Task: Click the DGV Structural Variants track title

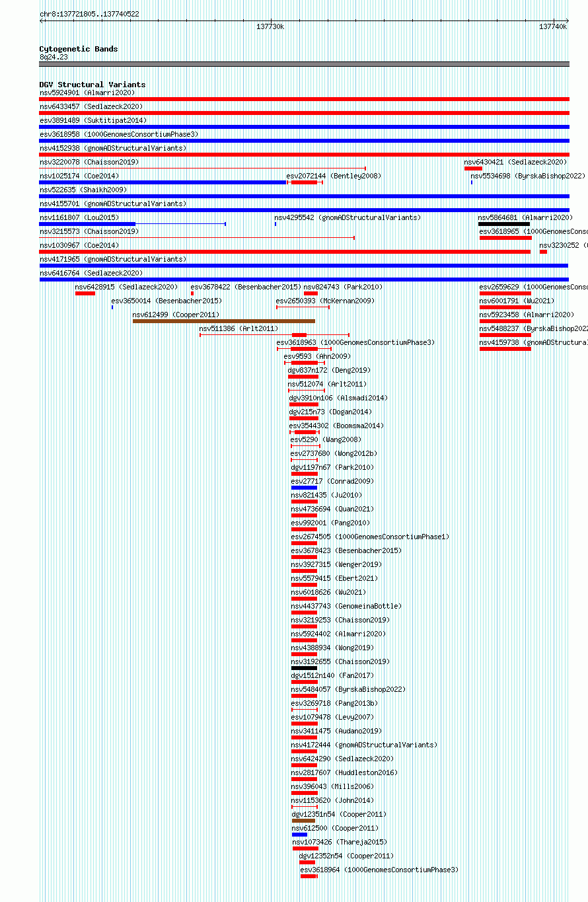Action: 92,85
